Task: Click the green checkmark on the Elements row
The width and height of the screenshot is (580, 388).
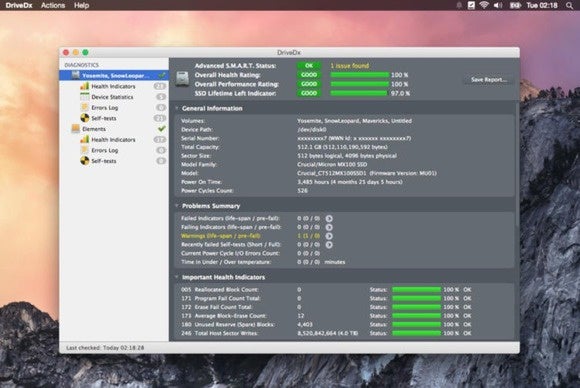Action: tap(162, 129)
